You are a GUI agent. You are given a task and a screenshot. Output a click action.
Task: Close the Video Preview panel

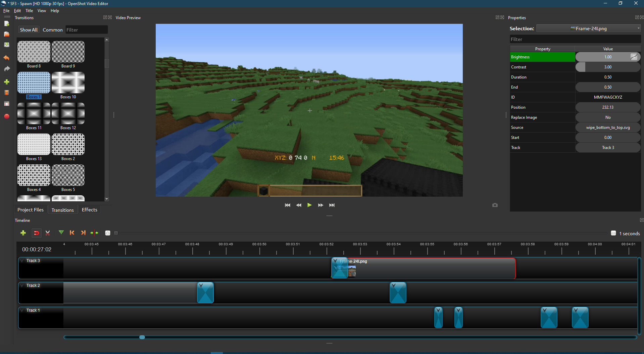502,17
